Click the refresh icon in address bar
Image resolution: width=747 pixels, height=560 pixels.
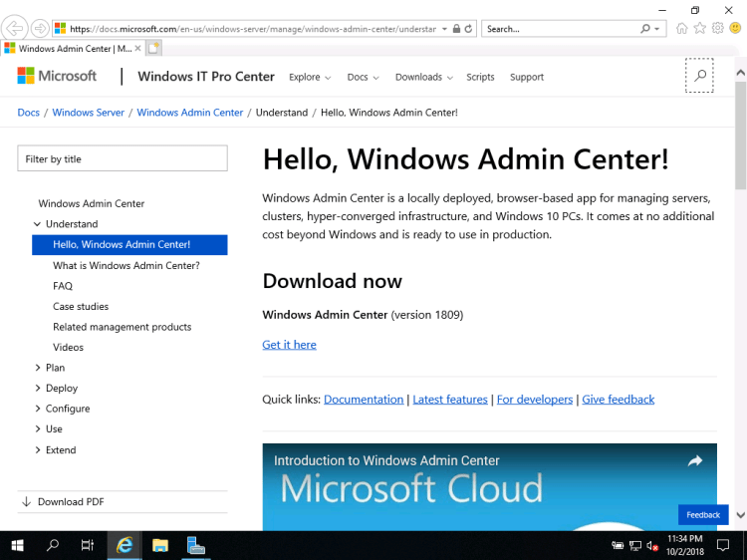click(469, 29)
